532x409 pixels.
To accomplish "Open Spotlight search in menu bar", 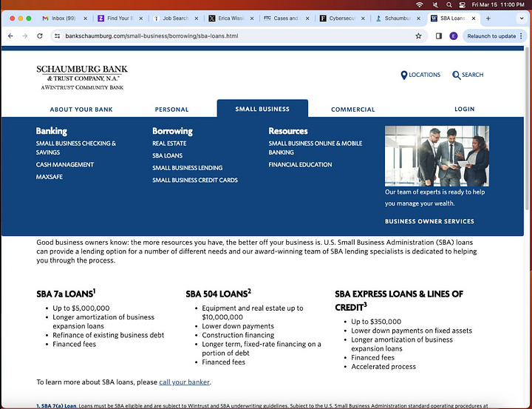I will [x=449, y=4].
